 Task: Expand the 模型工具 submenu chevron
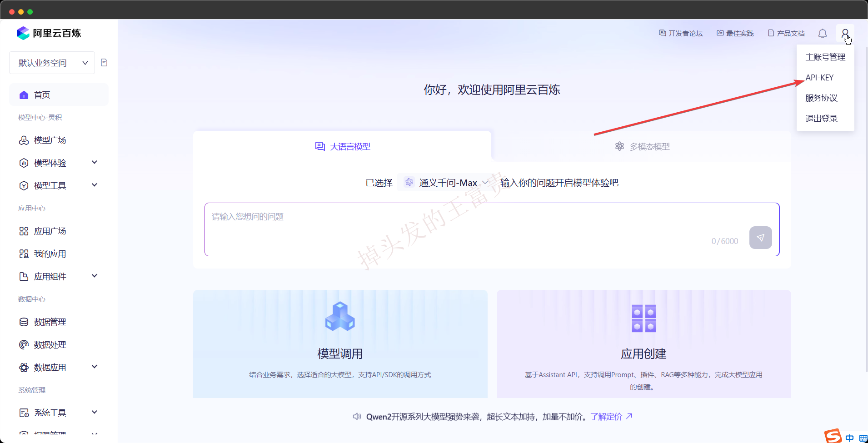95,185
